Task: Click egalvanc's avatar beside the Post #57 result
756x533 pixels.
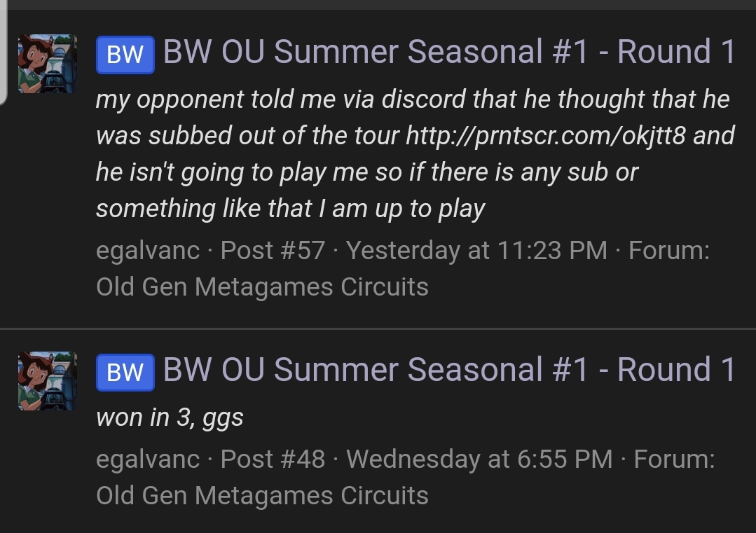Action: 47,64
